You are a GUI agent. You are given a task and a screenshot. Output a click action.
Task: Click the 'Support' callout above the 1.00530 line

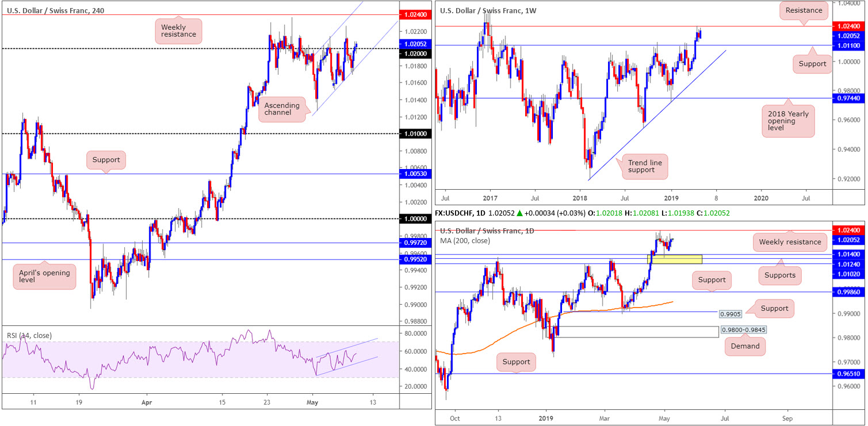click(106, 160)
